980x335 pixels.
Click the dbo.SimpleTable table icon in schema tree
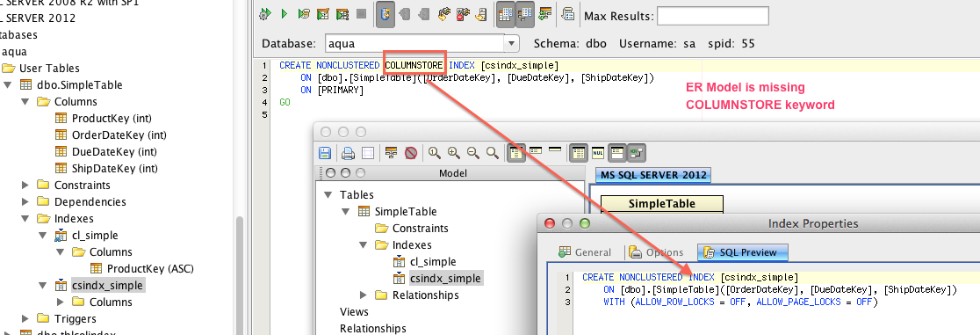coord(26,84)
